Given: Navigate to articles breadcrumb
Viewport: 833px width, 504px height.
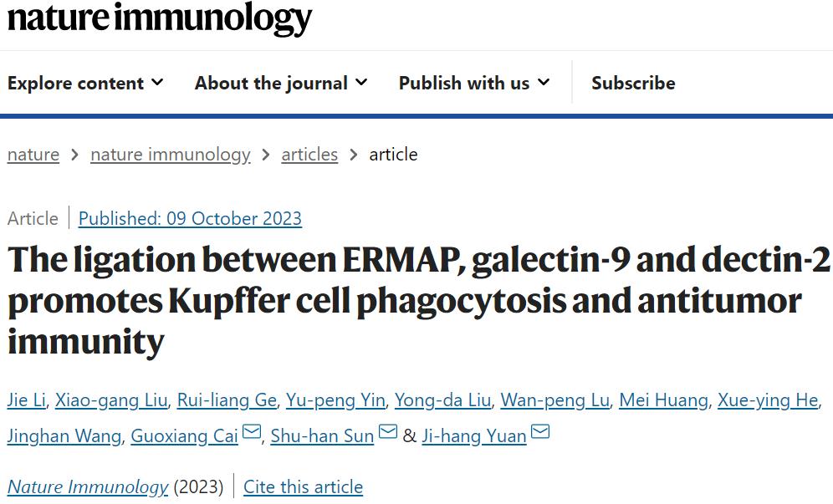Looking at the screenshot, I should (x=309, y=155).
